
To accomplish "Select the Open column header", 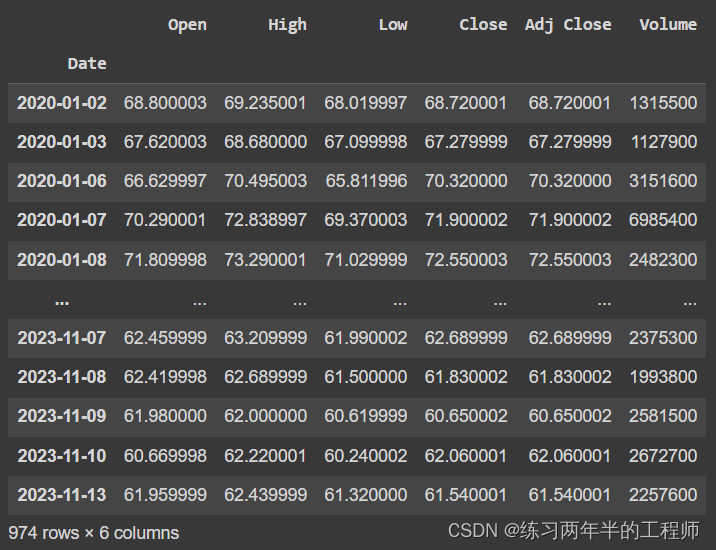I will (187, 25).
